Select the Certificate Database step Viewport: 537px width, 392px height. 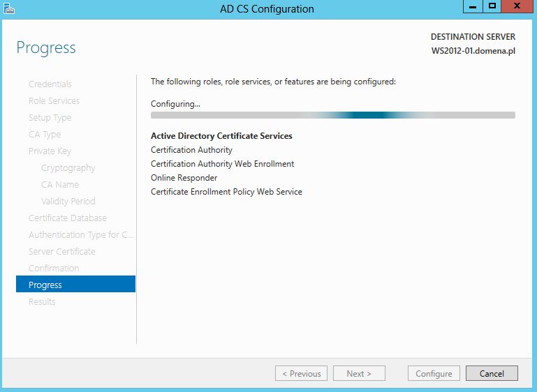(x=68, y=218)
